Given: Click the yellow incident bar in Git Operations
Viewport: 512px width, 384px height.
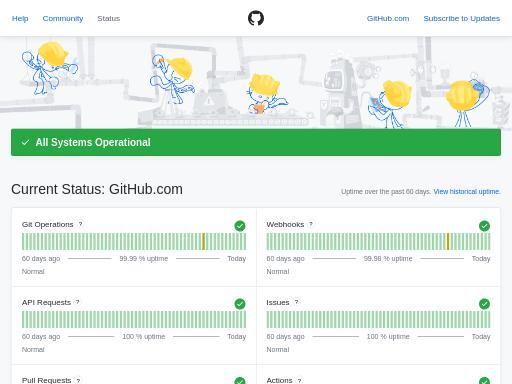Looking at the screenshot, I should point(203,242).
